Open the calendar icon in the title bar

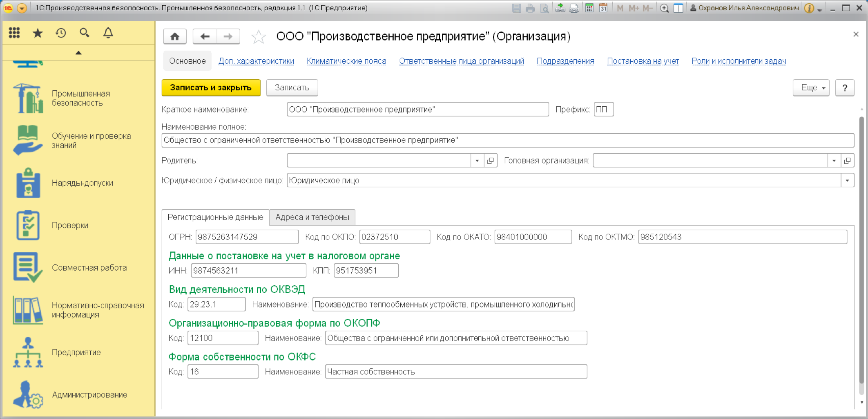[x=603, y=8]
